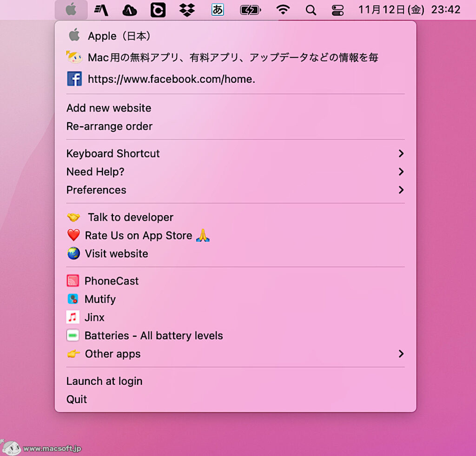The width and height of the screenshot is (476, 456).
Task: Click the gray Apple logo beside Apple (日本)
Action: pyautogui.click(x=74, y=35)
